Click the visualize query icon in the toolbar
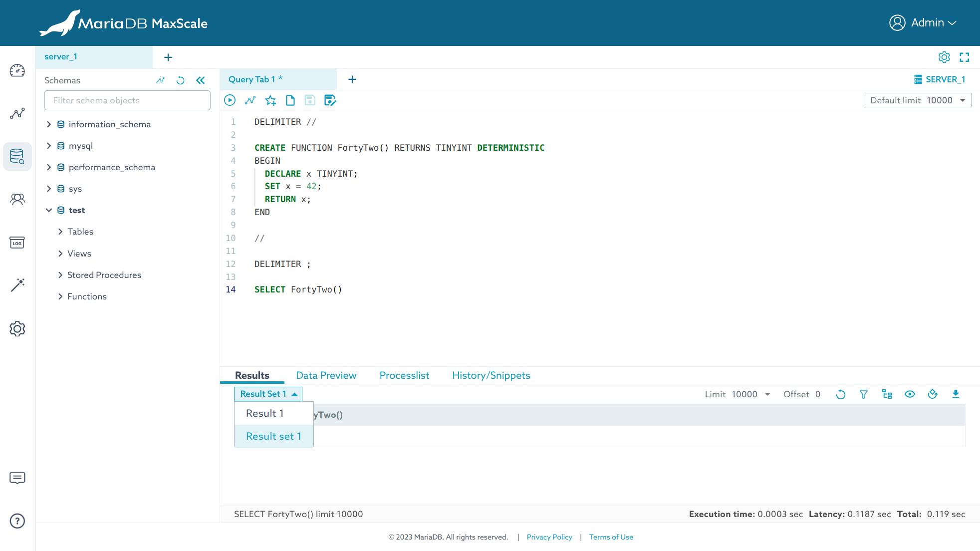The height and width of the screenshot is (551, 980). (250, 100)
